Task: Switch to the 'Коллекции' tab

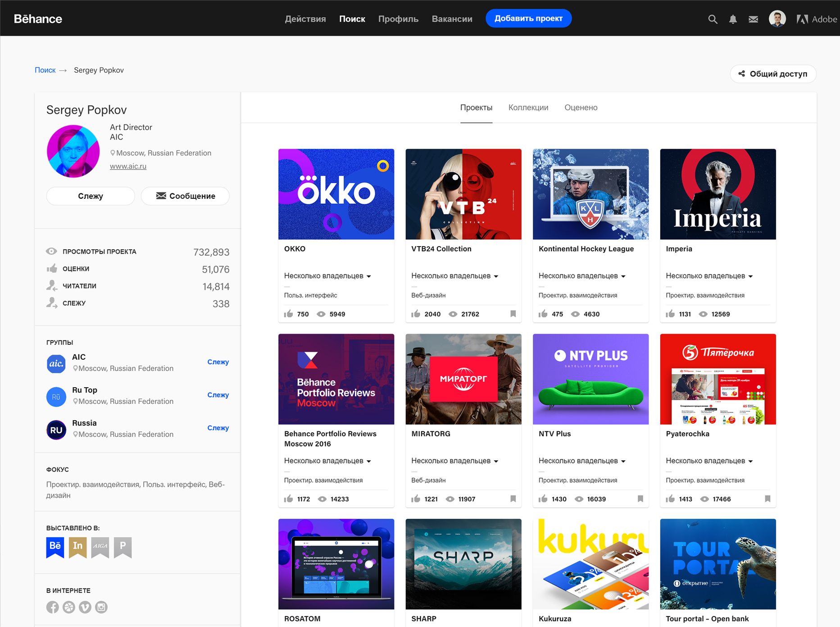Action: (528, 107)
